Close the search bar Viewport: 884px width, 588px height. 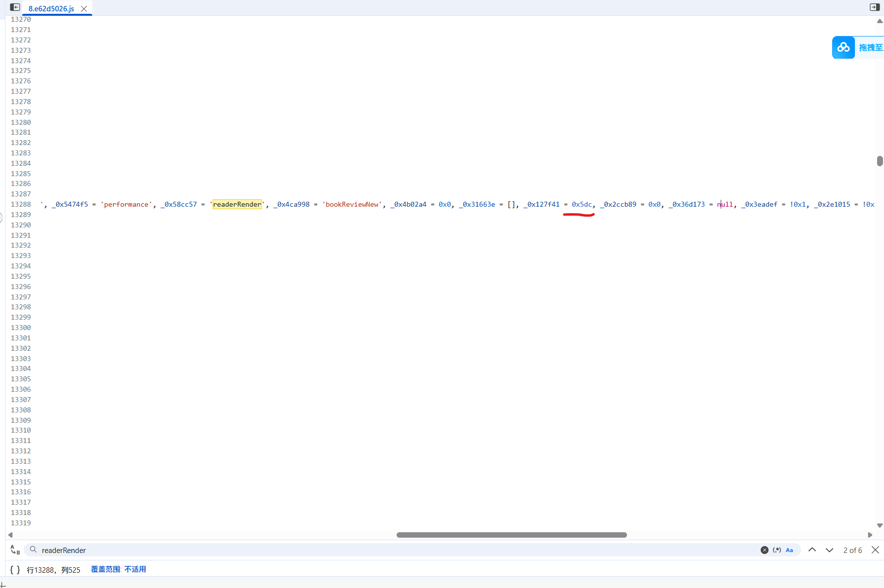[x=875, y=550]
